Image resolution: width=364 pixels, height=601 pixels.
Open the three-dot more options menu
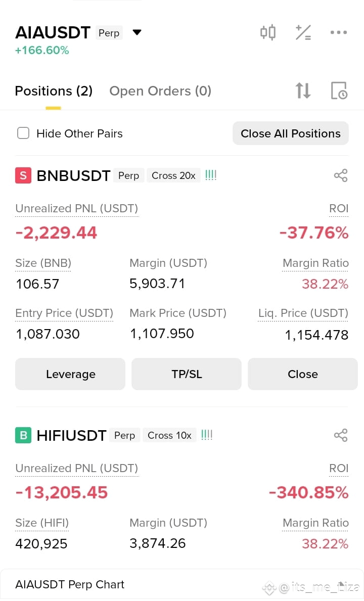point(339,32)
